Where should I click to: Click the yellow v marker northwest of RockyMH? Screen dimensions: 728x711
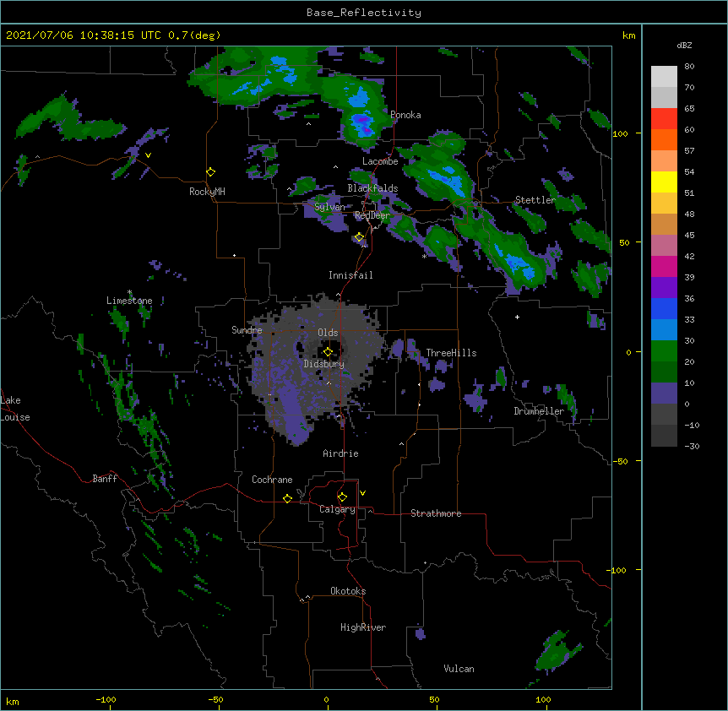pos(148,155)
